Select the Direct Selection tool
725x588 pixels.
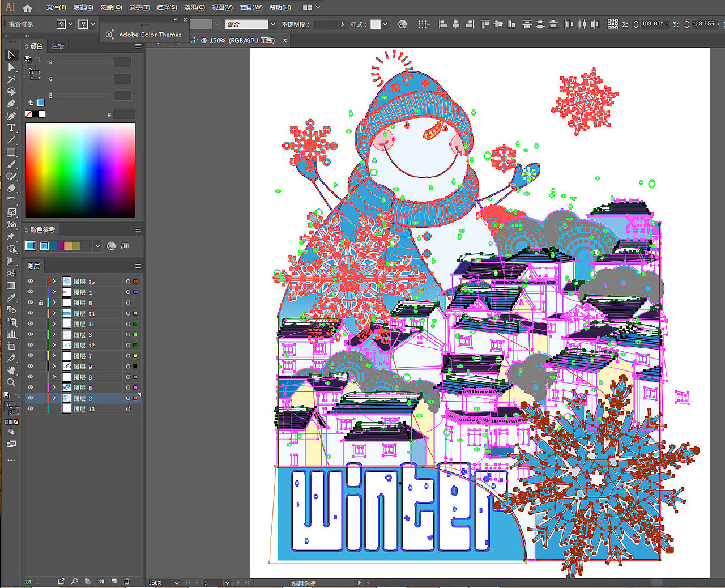coord(11,67)
